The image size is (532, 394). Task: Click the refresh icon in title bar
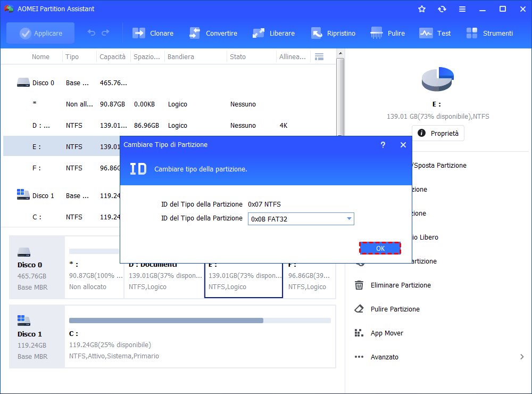442,9
